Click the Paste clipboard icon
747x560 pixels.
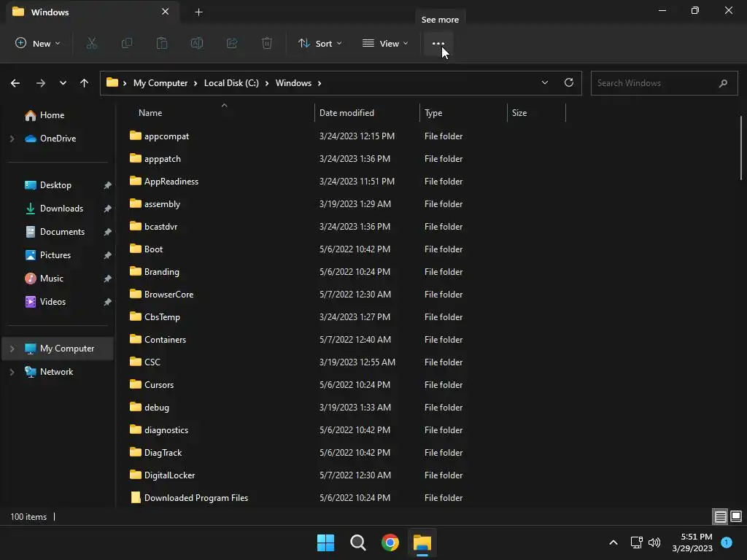pos(162,43)
